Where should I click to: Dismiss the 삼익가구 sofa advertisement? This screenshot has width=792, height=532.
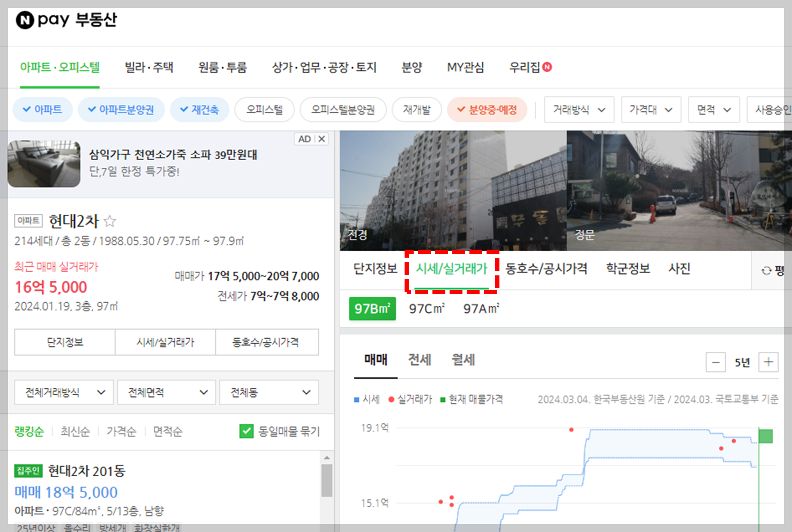322,138
